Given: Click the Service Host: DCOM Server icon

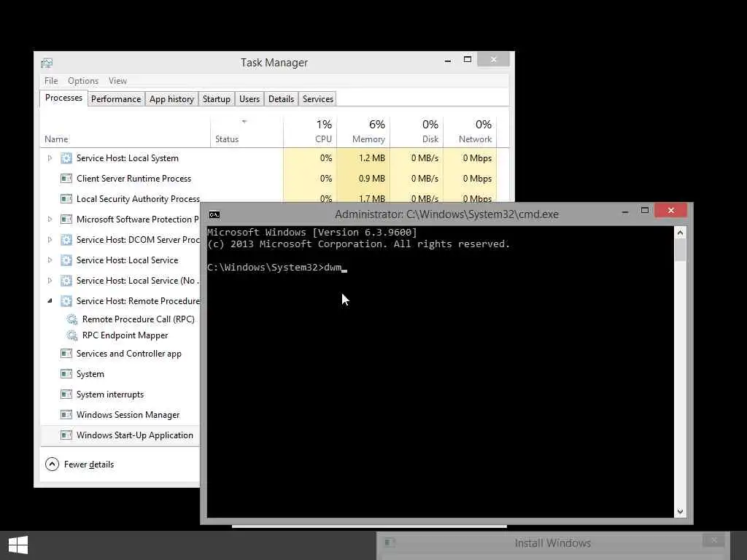Looking at the screenshot, I should pyautogui.click(x=66, y=240).
